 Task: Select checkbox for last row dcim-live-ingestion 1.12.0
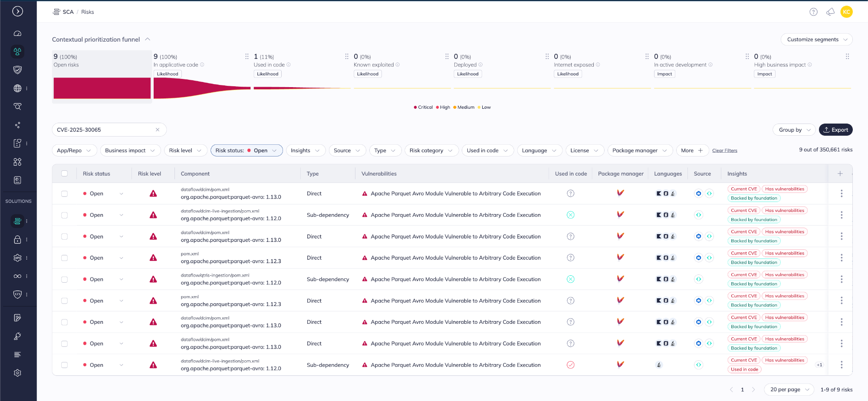[x=65, y=365]
